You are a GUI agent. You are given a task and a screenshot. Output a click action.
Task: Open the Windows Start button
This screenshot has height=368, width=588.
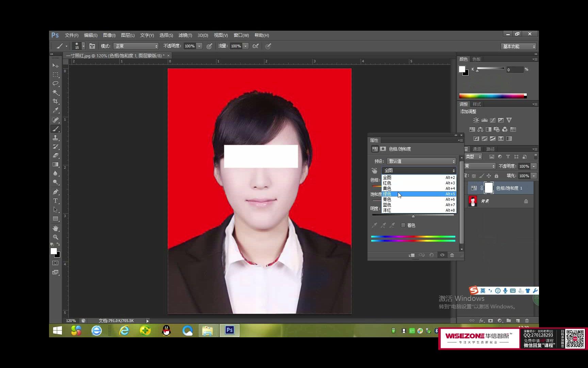(x=58, y=331)
